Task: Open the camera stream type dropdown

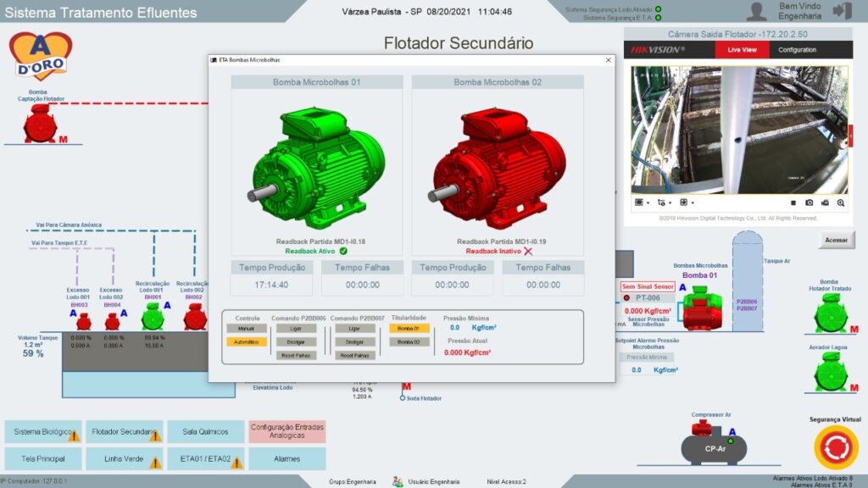Action: [664, 202]
